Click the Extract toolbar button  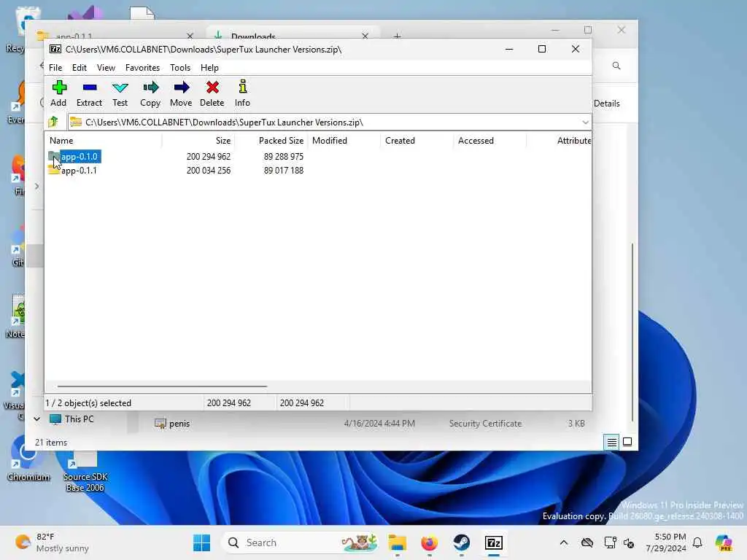(89, 93)
